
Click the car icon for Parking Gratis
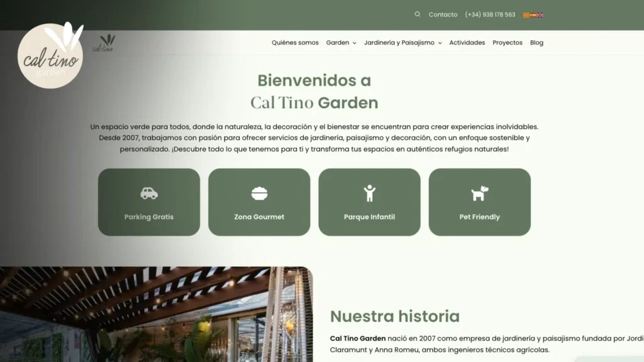pyautogui.click(x=149, y=193)
